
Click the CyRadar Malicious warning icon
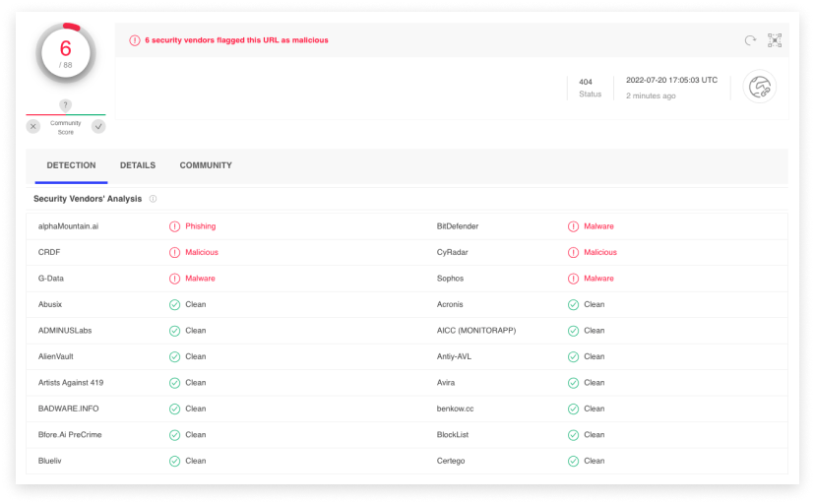(573, 253)
